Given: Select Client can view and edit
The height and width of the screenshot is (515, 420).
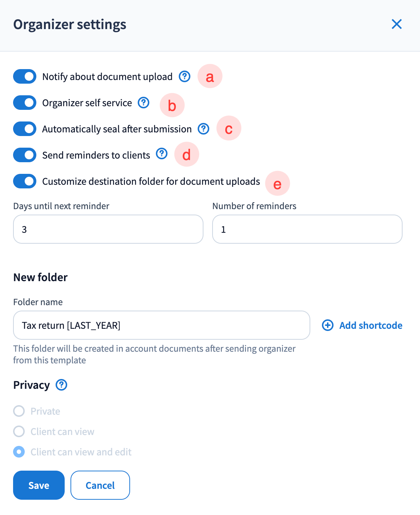Looking at the screenshot, I should pos(19,452).
